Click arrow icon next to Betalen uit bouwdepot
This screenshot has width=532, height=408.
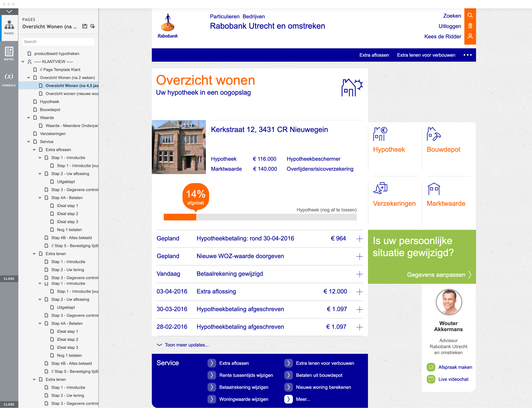(x=288, y=375)
